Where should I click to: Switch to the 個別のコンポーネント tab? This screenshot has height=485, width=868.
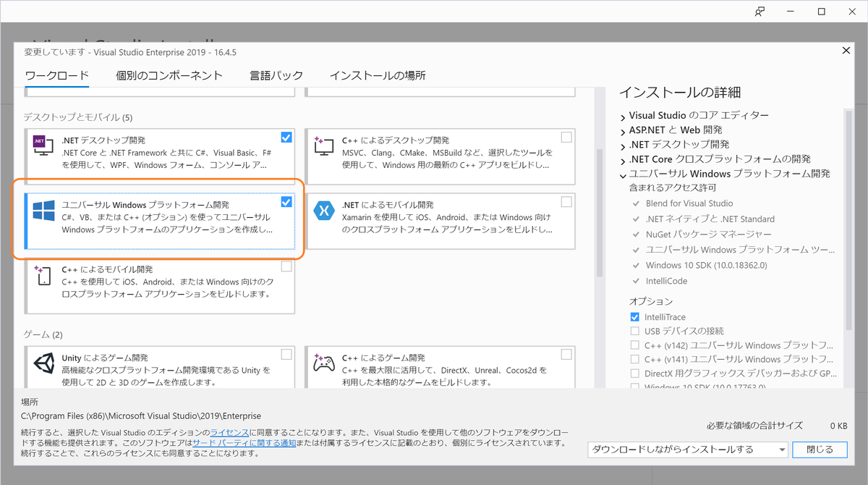(169, 75)
